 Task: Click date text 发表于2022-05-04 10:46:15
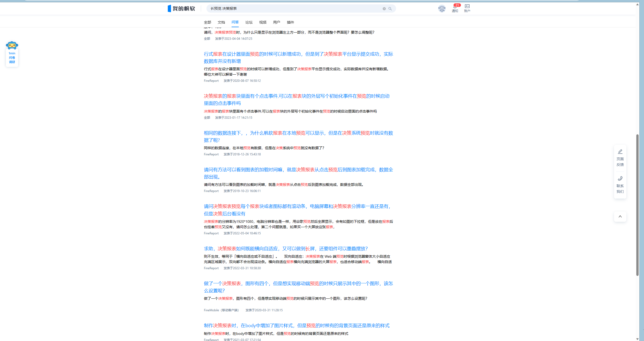pos(242,233)
